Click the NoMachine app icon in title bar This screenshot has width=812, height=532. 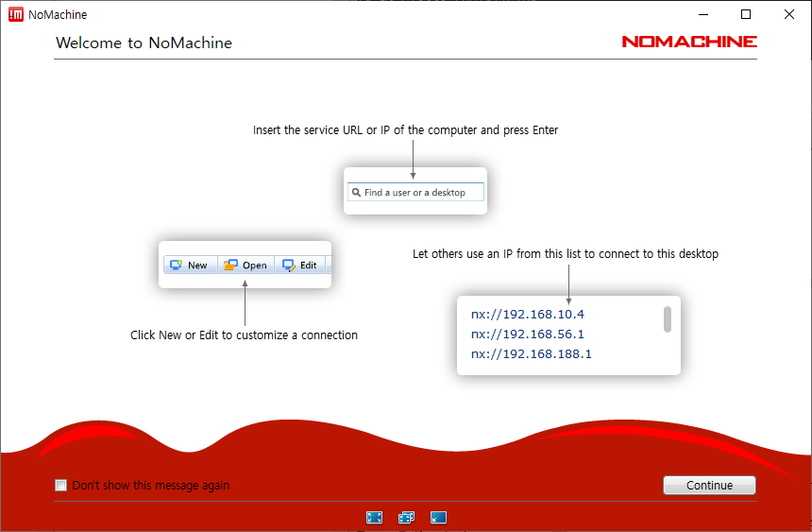pyautogui.click(x=16, y=14)
